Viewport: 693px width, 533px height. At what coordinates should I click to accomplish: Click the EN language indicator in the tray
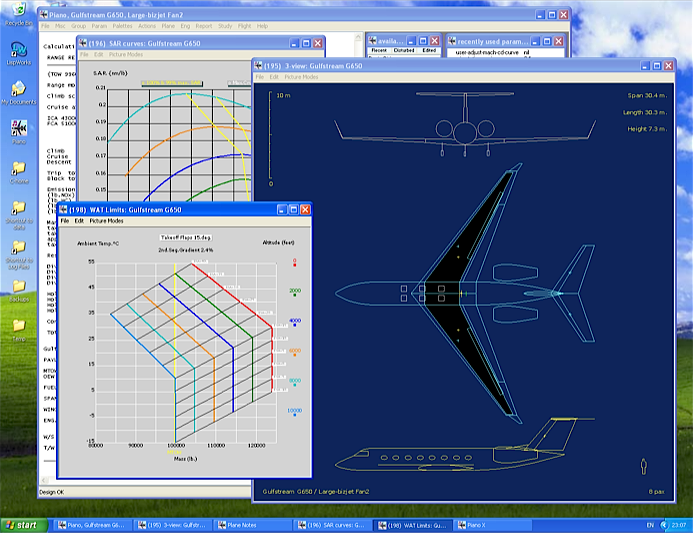tap(650, 525)
